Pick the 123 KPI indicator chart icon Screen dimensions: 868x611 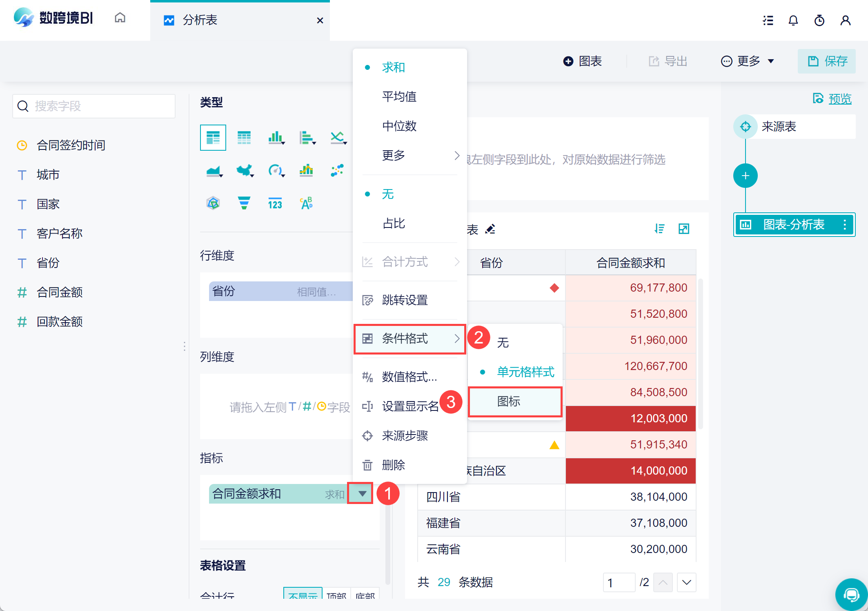[x=275, y=203]
